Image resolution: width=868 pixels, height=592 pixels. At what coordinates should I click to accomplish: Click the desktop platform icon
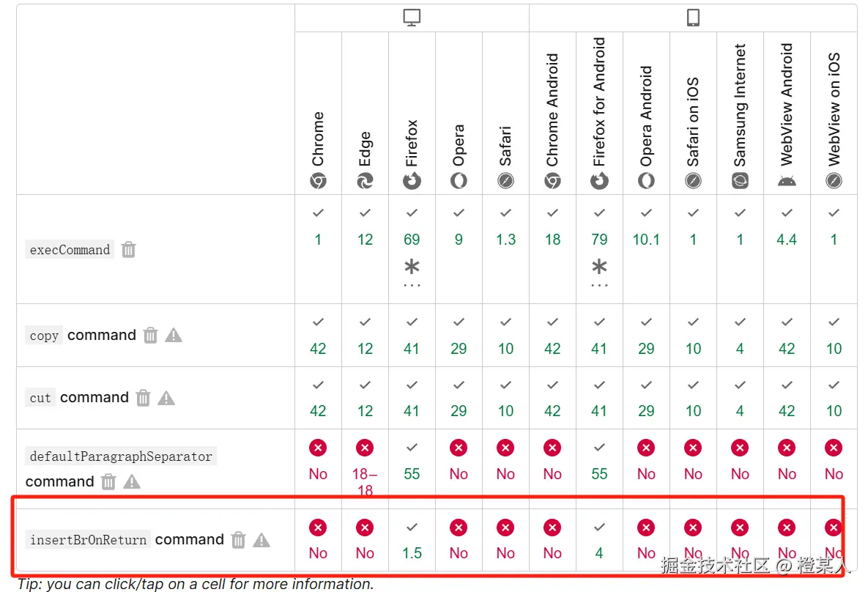(412, 18)
